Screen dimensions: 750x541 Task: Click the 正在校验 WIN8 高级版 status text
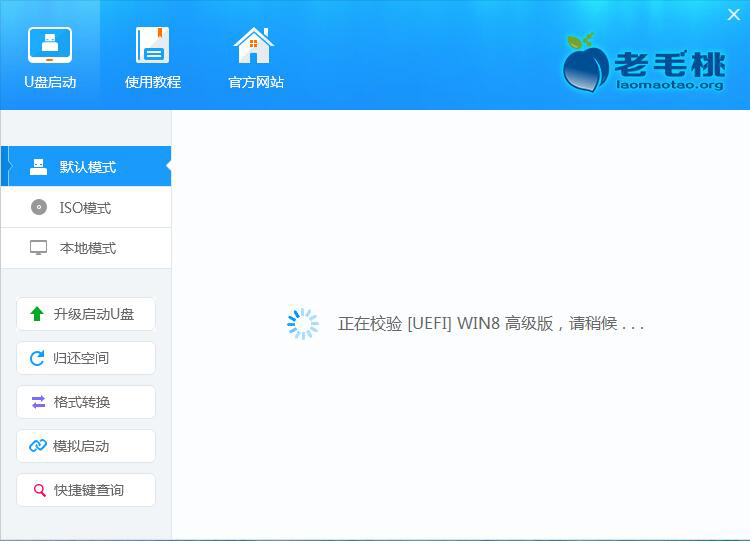[491, 324]
